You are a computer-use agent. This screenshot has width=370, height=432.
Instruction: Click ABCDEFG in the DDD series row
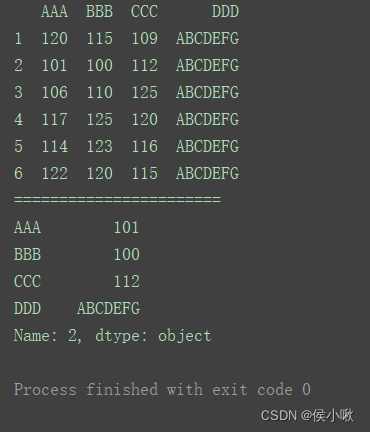click(109, 308)
